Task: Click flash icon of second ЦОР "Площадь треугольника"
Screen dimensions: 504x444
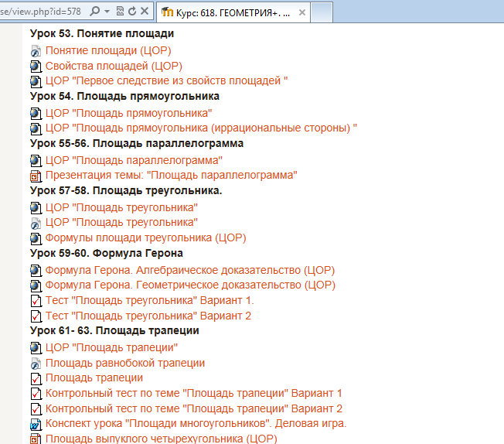Action: pos(36,224)
